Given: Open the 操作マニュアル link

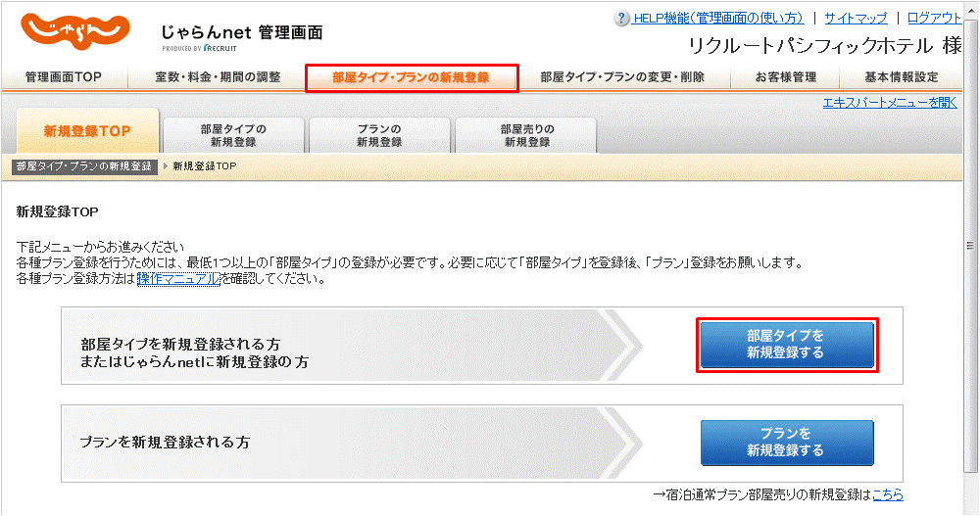Looking at the screenshot, I should tap(177, 279).
